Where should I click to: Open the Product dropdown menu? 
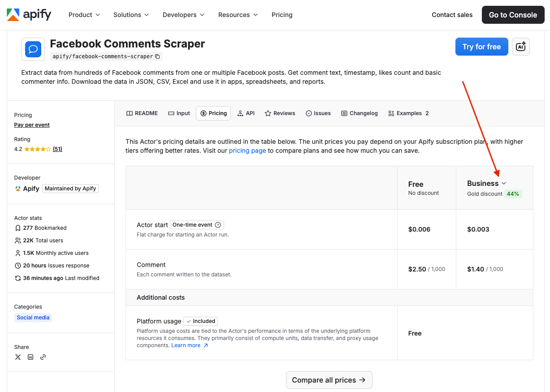click(x=84, y=14)
